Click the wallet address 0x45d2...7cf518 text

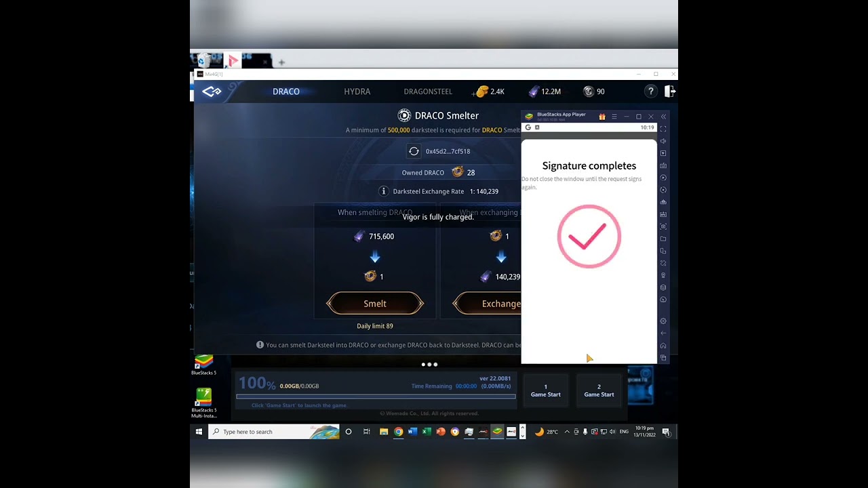448,151
